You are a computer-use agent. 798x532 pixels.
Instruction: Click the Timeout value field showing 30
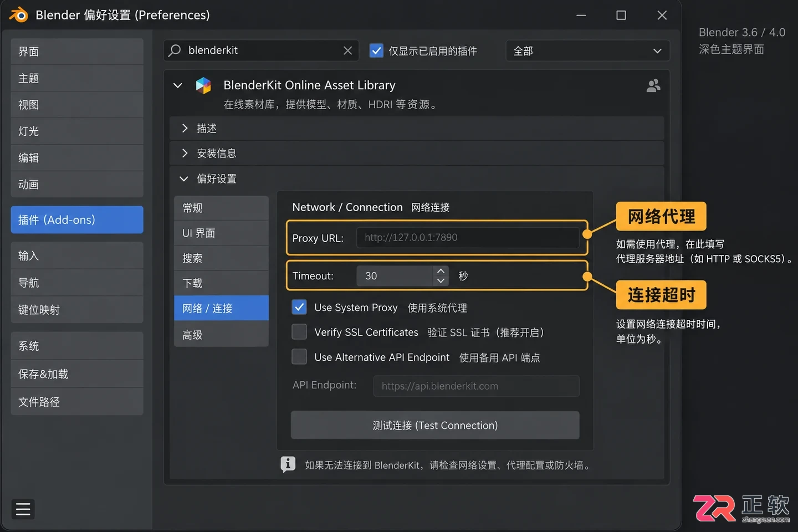coord(395,276)
